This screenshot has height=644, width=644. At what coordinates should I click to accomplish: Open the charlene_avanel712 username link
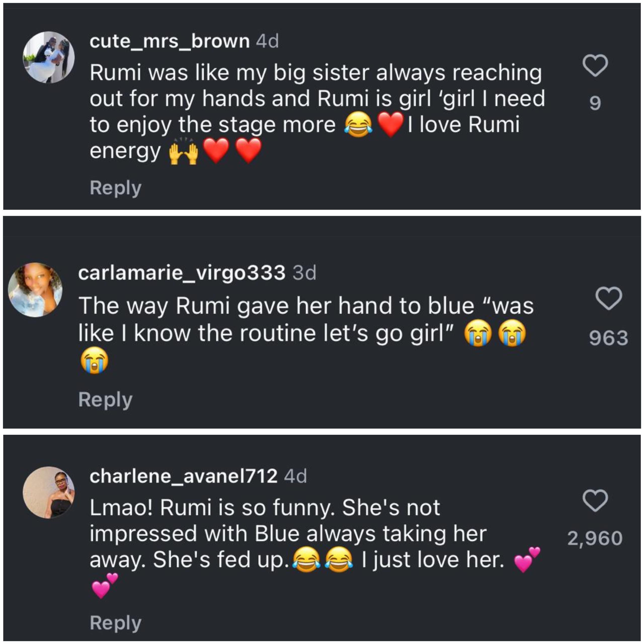[x=183, y=476]
